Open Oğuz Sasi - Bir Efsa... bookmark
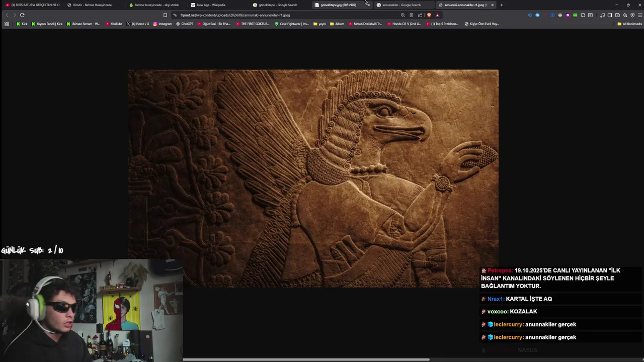 pos(214,24)
